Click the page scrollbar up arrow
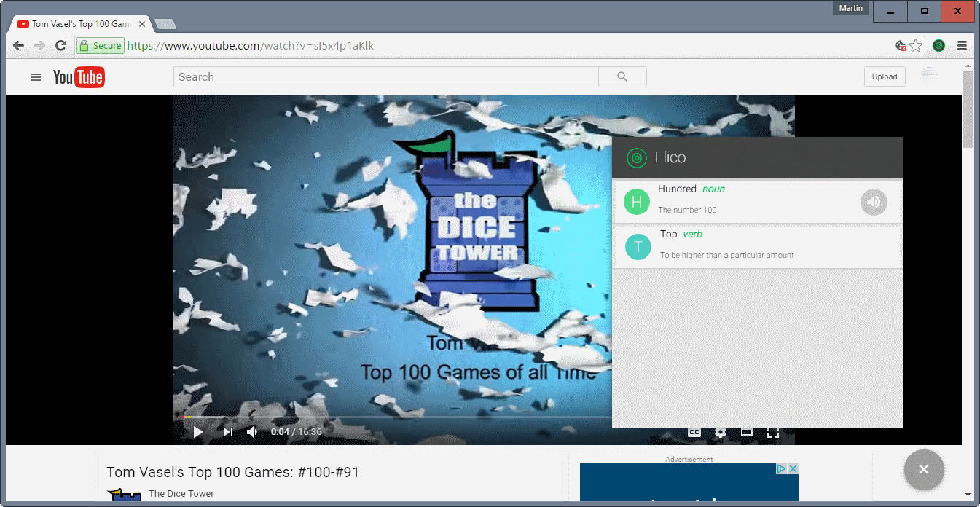980x507 pixels. (968, 66)
